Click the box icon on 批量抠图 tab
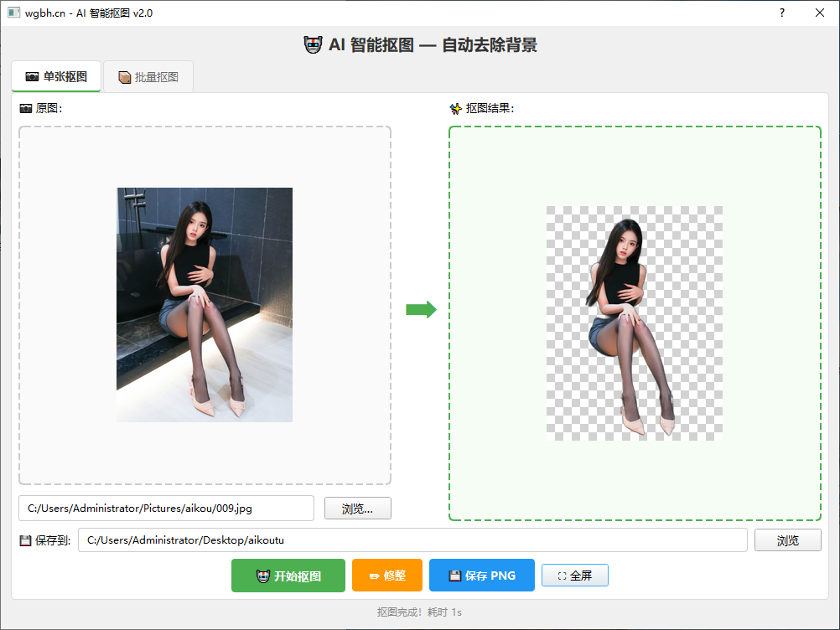Image resolution: width=840 pixels, height=630 pixels. click(x=124, y=78)
